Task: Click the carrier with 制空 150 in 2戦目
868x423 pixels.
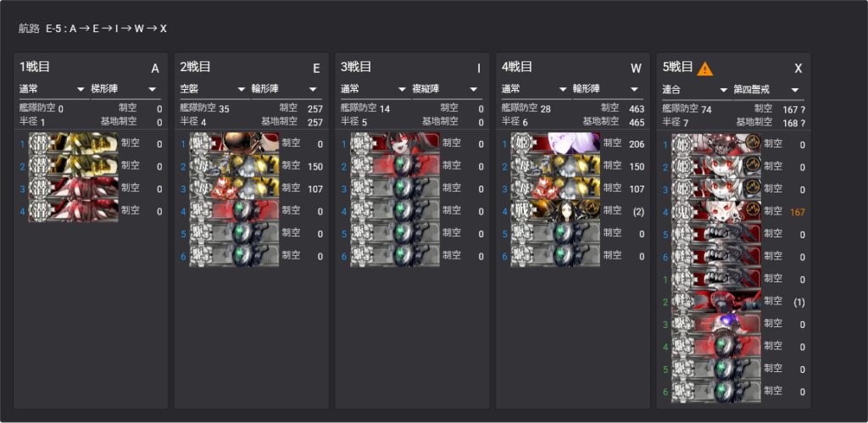Action: click(x=234, y=166)
